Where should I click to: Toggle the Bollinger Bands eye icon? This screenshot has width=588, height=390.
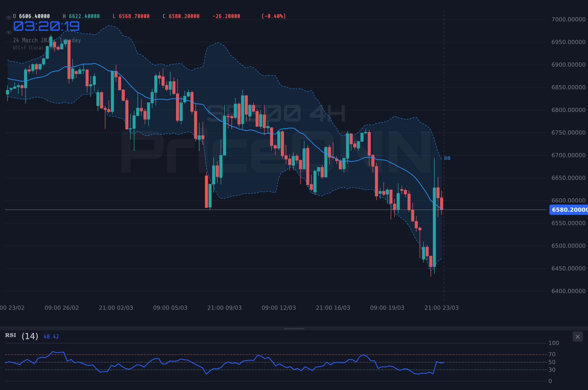click(x=8, y=32)
